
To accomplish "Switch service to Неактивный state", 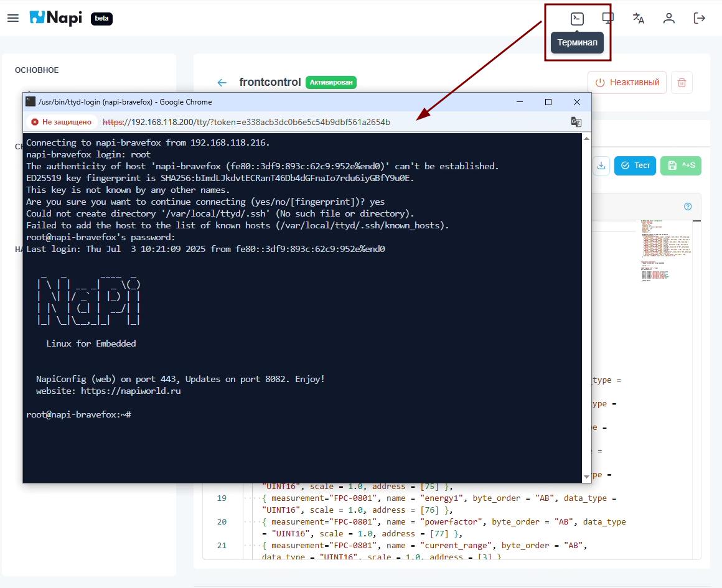I will coord(627,82).
